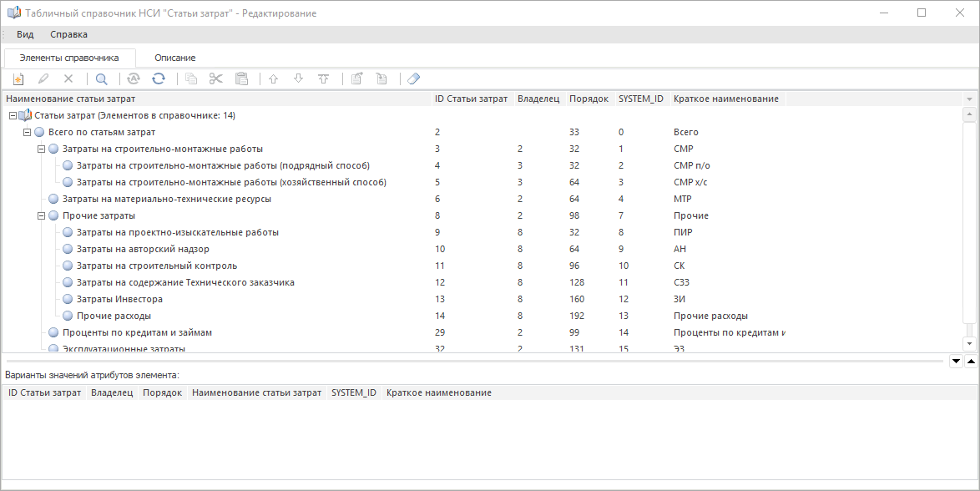Click the eraser icon in toolbar
Image resolution: width=980 pixels, height=491 pixels.
(x=413, y=79)
